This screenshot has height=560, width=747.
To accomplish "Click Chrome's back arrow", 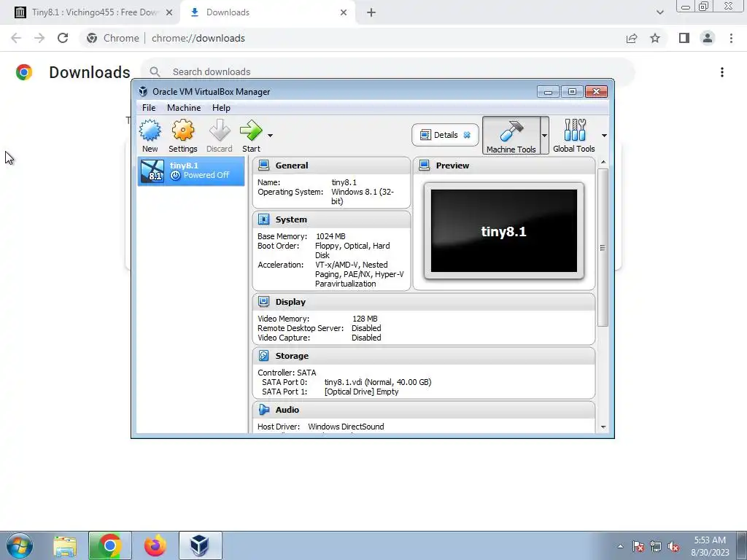I will coord(16,38).
